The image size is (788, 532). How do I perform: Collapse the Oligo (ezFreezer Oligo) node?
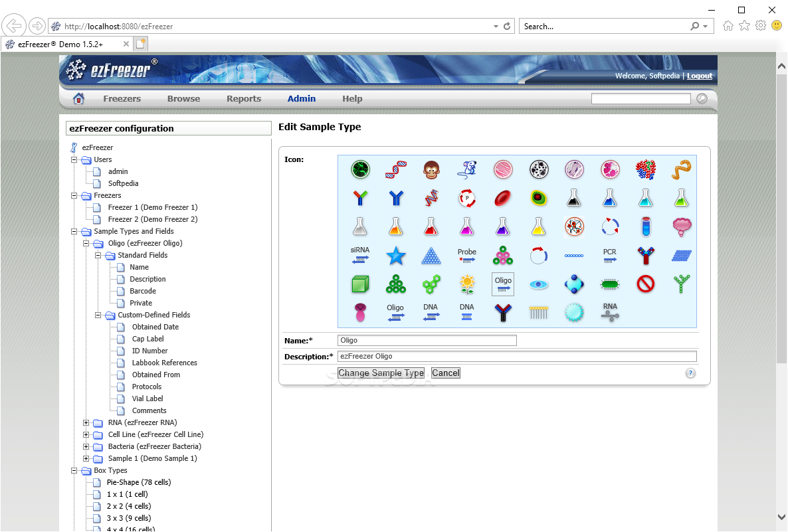point(86,244)
